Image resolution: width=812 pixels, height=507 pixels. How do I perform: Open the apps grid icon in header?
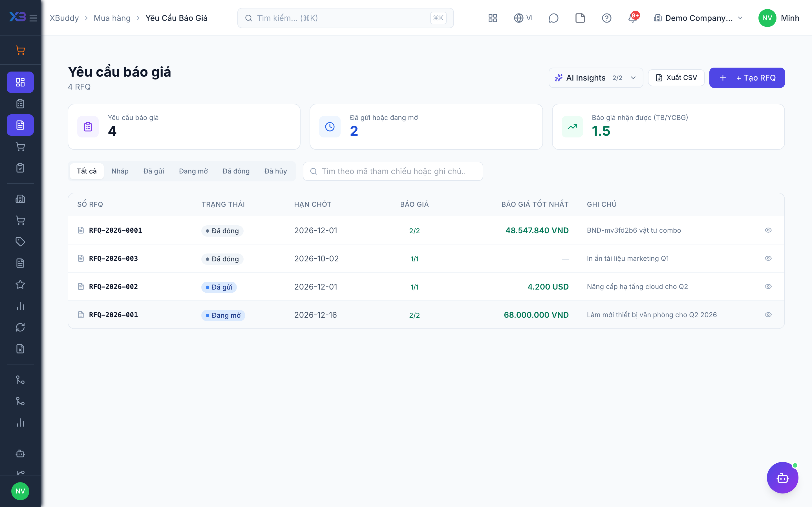point(493,18)
